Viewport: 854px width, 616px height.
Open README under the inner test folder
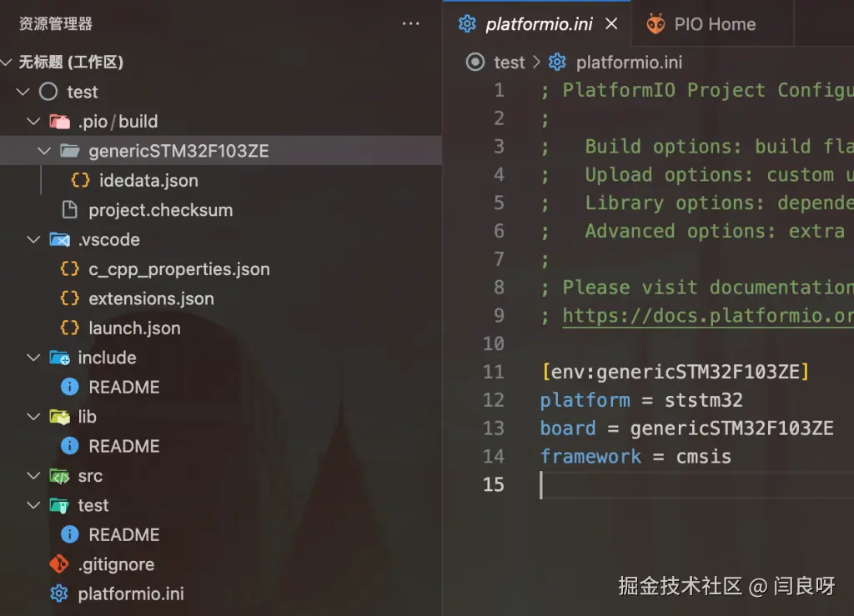pyautogui.click(x=124, y=535)
